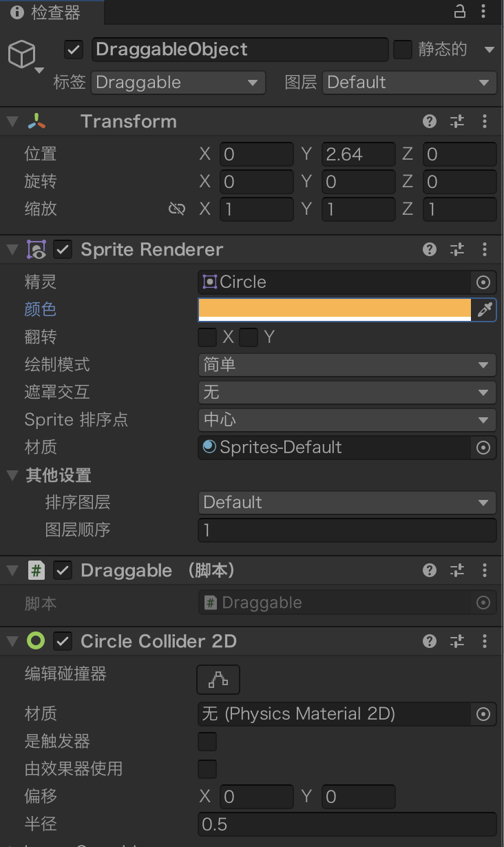
Task: Click object picker next to Circle sprite
Action: pos(483,282)
